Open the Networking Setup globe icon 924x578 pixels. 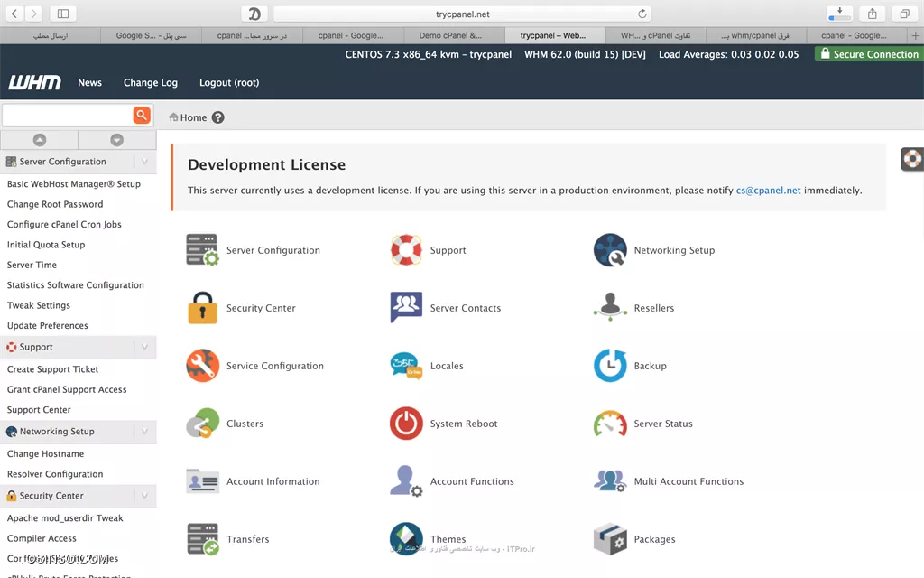tap(610, 249)
